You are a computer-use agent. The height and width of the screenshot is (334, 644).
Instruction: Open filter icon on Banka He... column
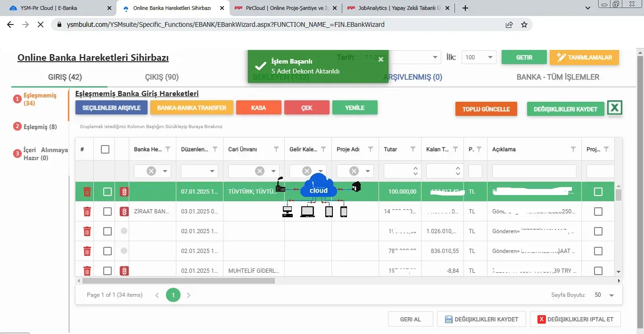click(x=167, y=149)
